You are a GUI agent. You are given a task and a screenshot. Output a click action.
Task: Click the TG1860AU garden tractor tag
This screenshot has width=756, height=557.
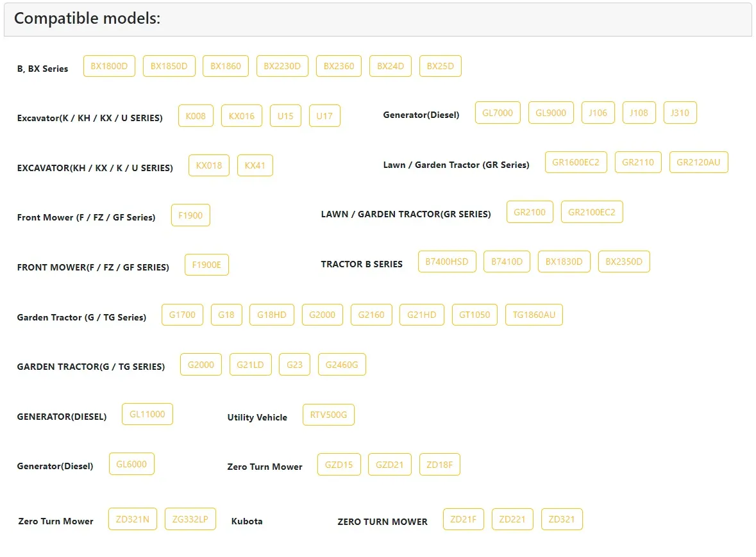click(533, 315)
